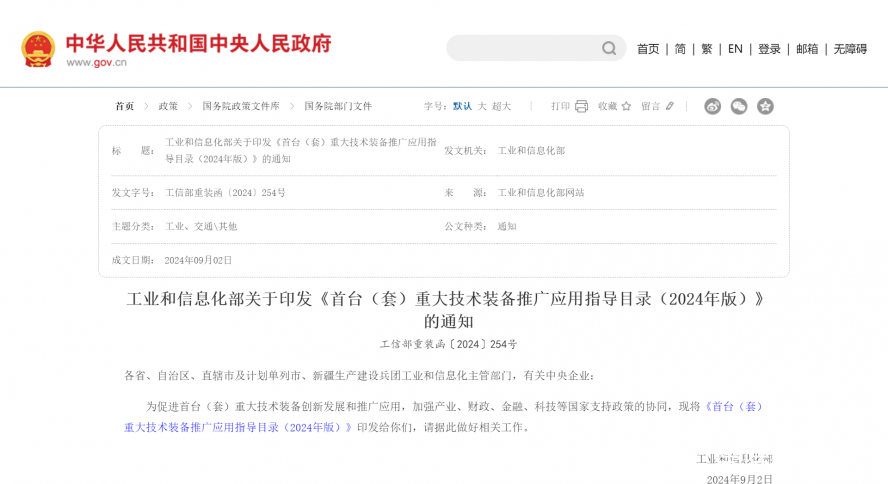This screenshot has height=484, width=888.
Task: Click the search magnifier icon
Action: point(608,48)
